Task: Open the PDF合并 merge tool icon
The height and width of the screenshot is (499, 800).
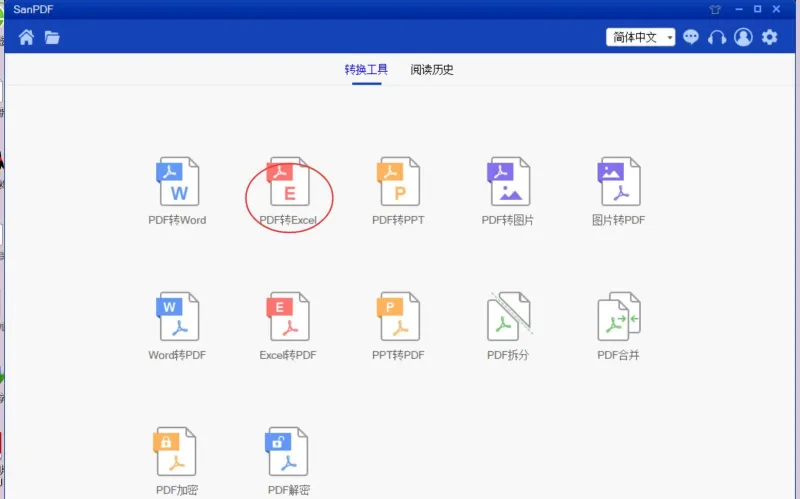Action: (619, 316)
